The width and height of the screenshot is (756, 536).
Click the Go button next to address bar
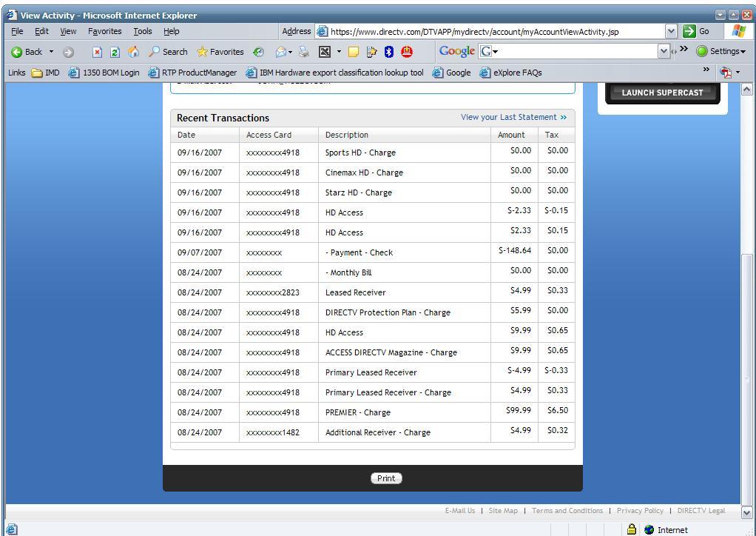tap(696, 31)
